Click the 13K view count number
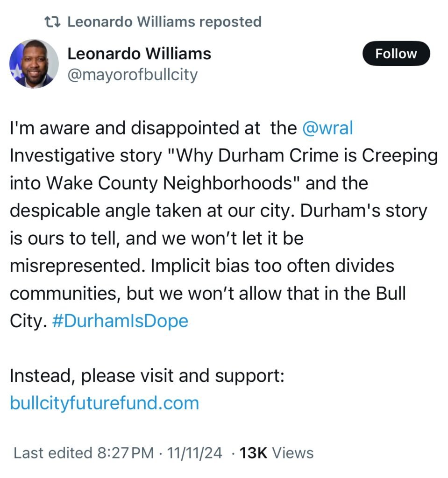The image size is (448, 478). [253, 453]
